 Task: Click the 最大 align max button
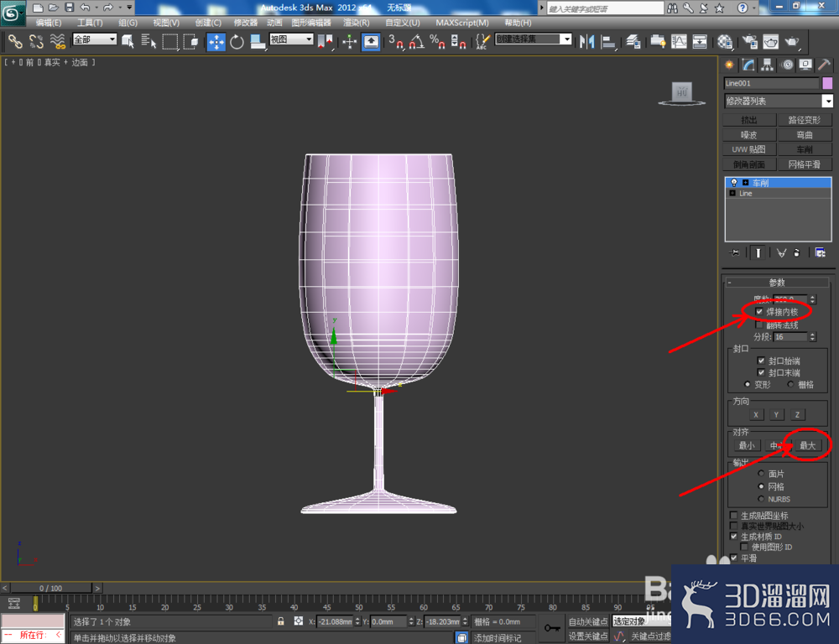(x=807, y=445)
